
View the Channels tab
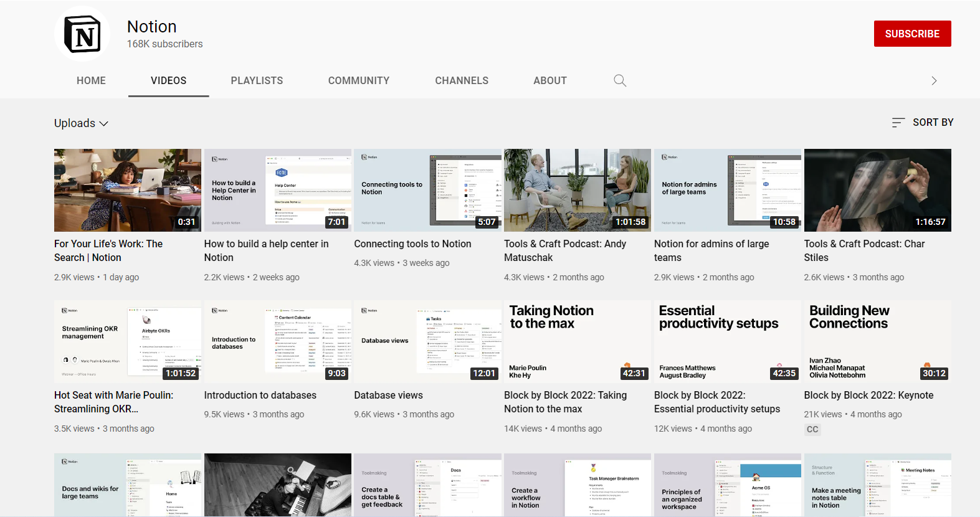pyautogui.click(x=462, y=80)
